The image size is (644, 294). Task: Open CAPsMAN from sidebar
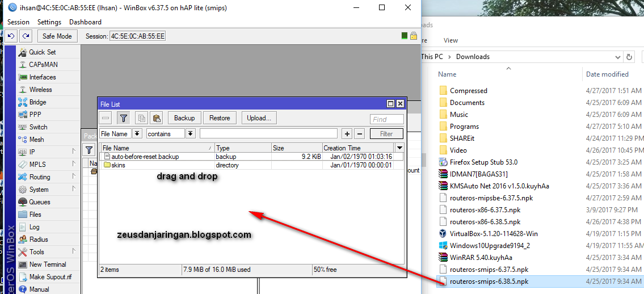[43, 65]
